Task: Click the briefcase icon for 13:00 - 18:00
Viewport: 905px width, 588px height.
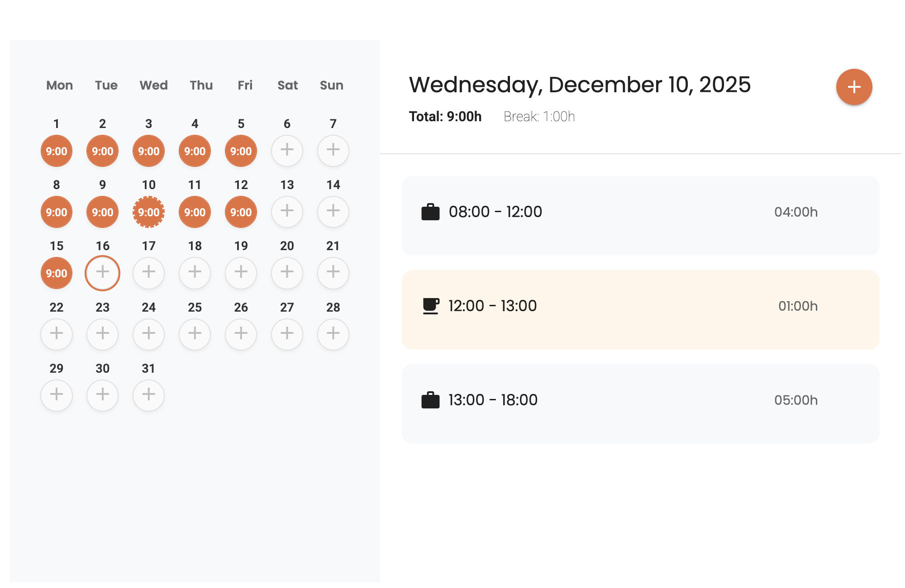Action: pyautogui.click(x=430, y=400)
